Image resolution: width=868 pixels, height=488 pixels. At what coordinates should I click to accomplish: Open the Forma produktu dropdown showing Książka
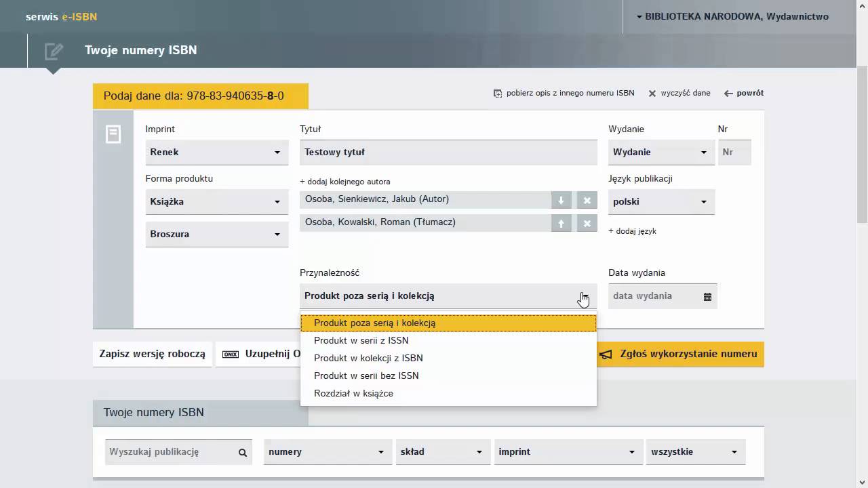coord(217,201)
